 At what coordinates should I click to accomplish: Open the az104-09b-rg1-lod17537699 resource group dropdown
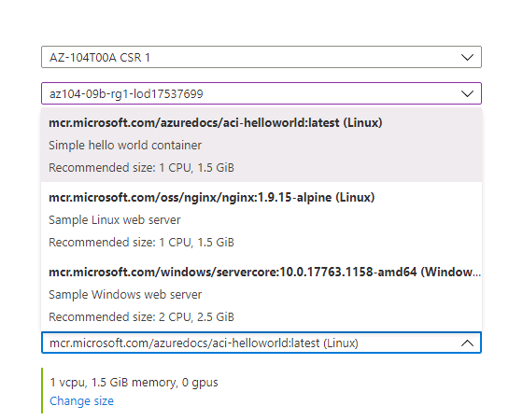tap(261, 93)
